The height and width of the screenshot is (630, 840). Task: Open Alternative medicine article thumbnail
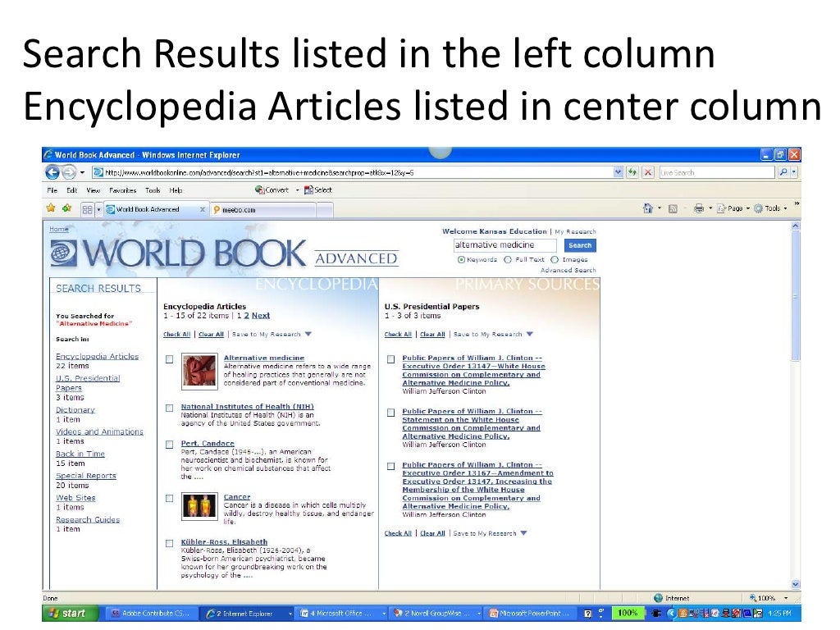pos(199,371)
